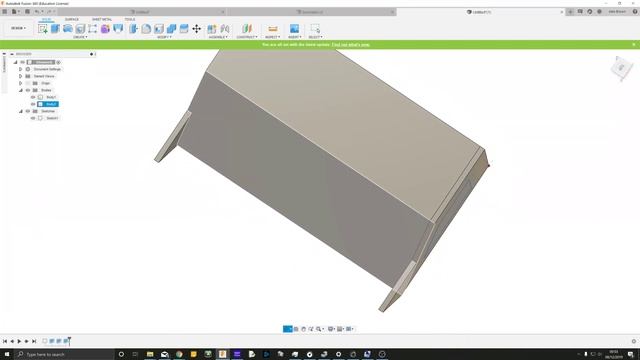Activate root component radio button
The image size is (640, 360).
pos(58,62)
